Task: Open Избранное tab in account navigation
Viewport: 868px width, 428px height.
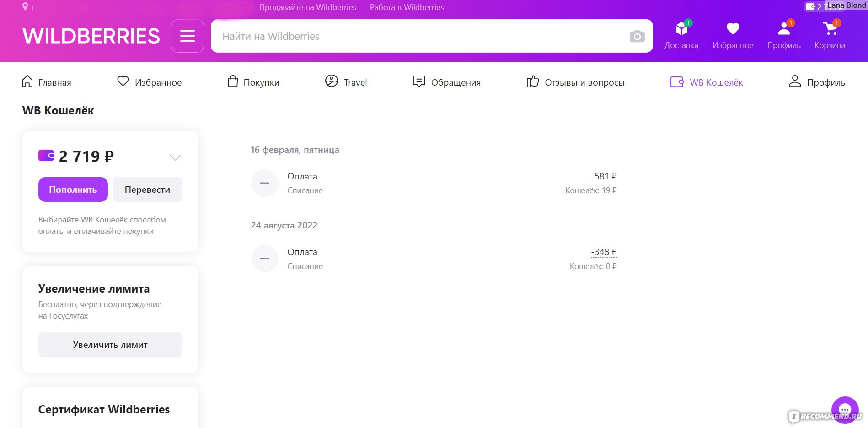Action: coord(150,82)
